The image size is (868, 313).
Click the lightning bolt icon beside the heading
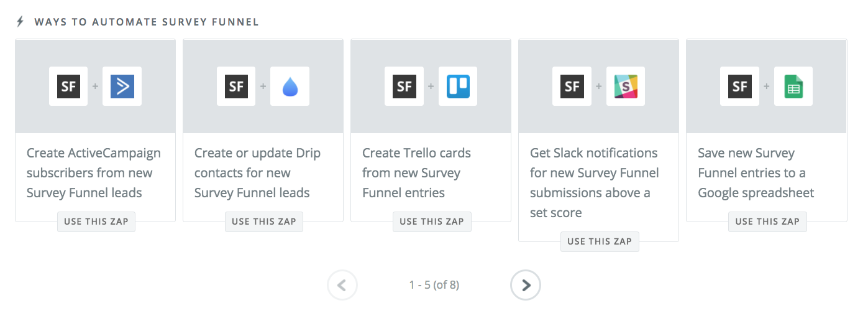20,22
